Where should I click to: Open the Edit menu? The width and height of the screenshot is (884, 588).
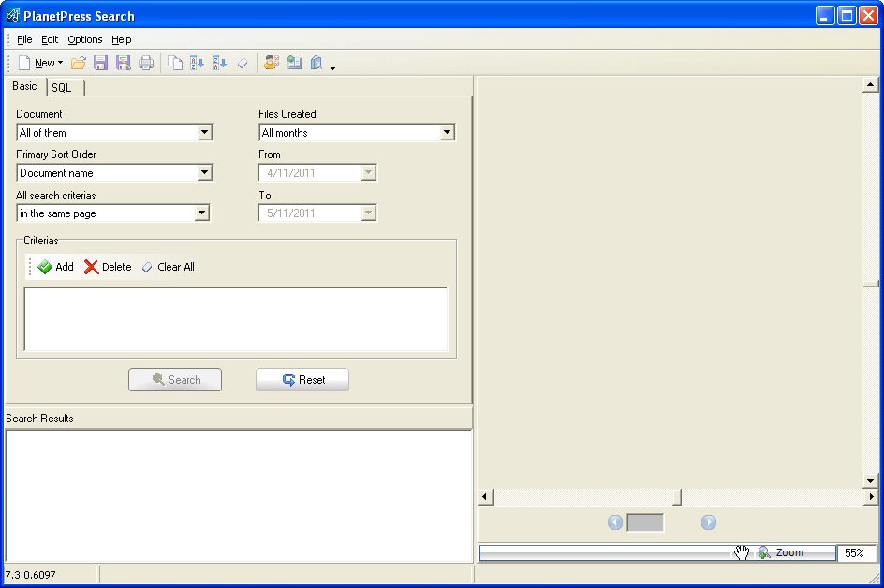[x=50, y=39]
